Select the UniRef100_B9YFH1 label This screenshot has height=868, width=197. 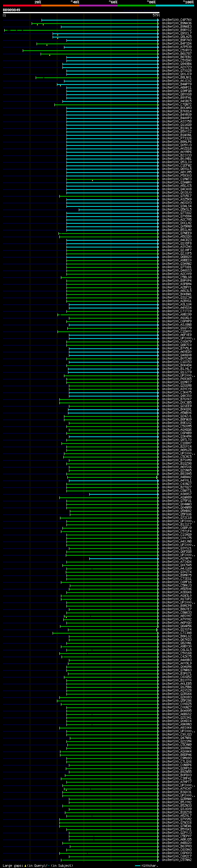pyautogui.click(x=176, y=98)
